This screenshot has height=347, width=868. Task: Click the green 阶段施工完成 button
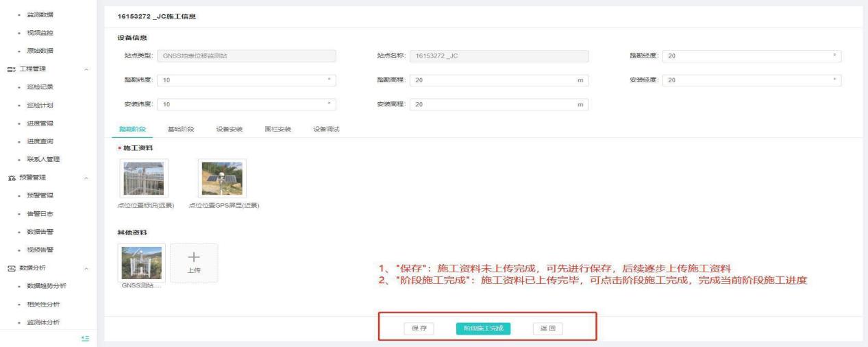[483, 328]
